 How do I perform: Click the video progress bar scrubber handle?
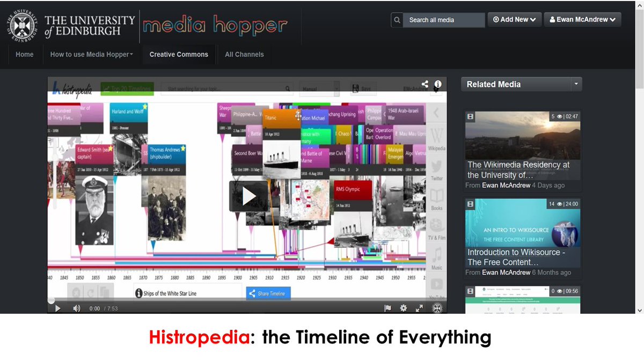click(51, 300)
